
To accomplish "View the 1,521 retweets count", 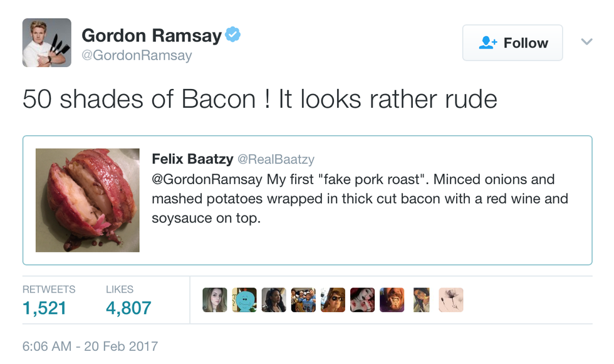I will (44, 308).
